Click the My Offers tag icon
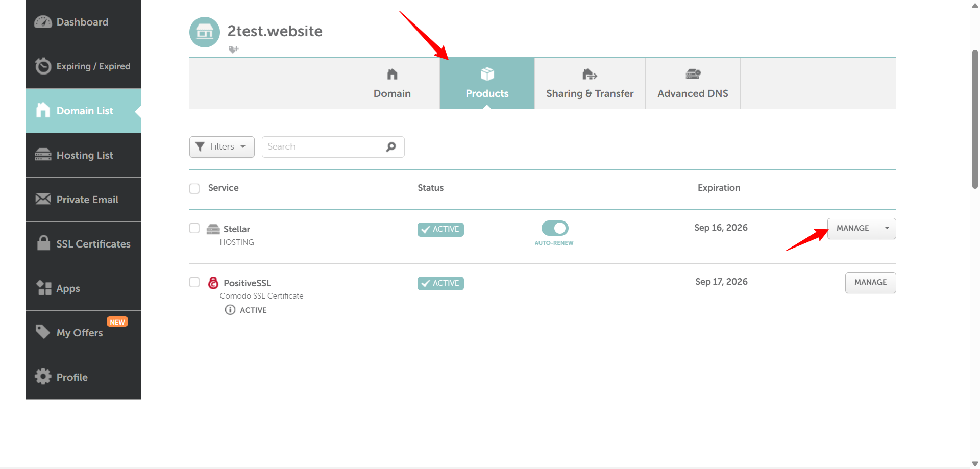 coord(43,332)
